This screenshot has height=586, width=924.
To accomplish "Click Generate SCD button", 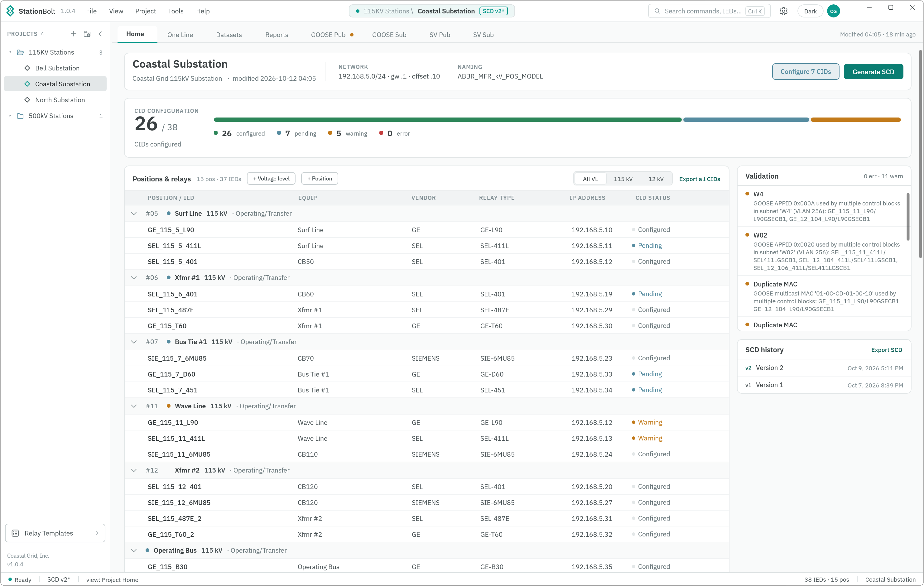I will coord(873,72).
